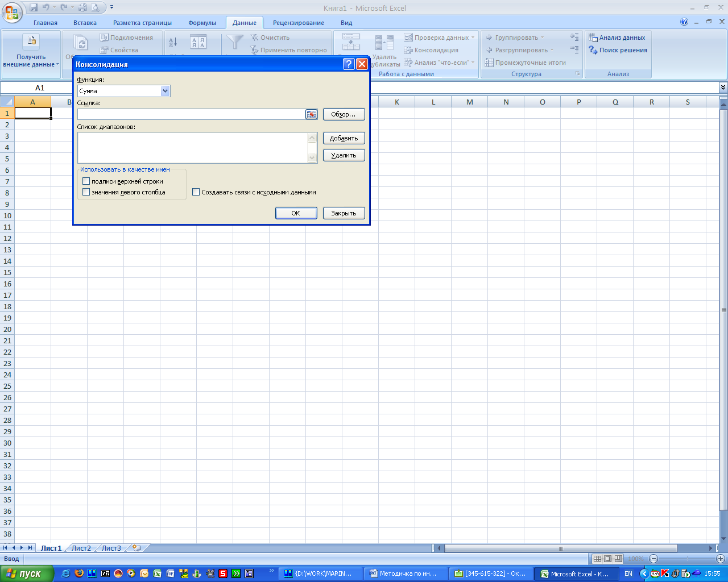Switch to sheet Лист2
Image resolution: width=728 pixels, height=582 pixels.
(x=81, y=548)
